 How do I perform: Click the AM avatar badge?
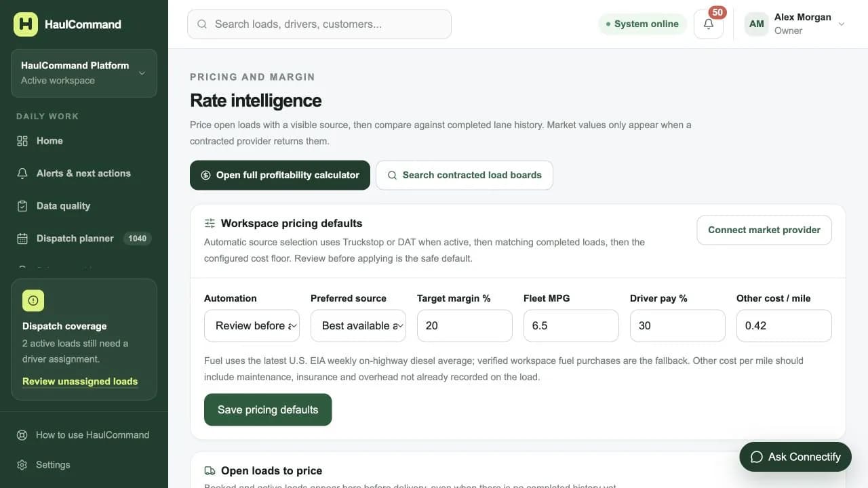(757, 24)
